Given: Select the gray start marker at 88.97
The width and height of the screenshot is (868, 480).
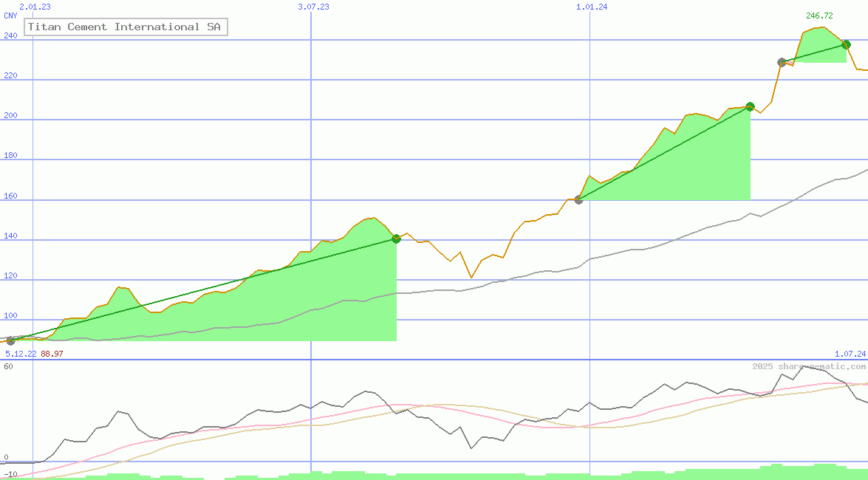Looking at the screenshot, I should tap(10, 340).
